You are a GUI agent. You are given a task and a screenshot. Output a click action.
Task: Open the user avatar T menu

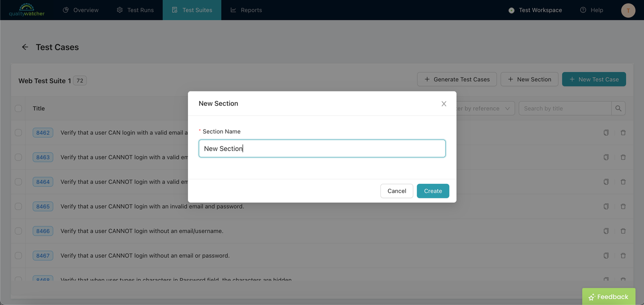tap(628, 10)
